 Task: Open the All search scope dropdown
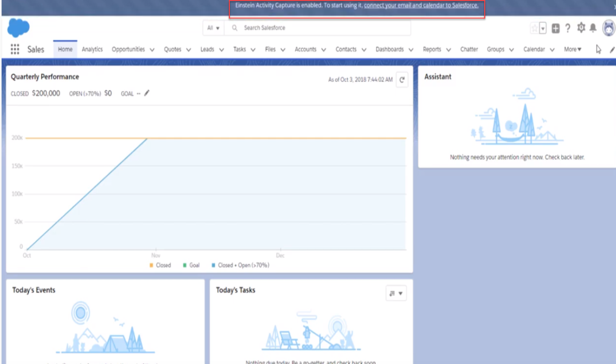213,28
